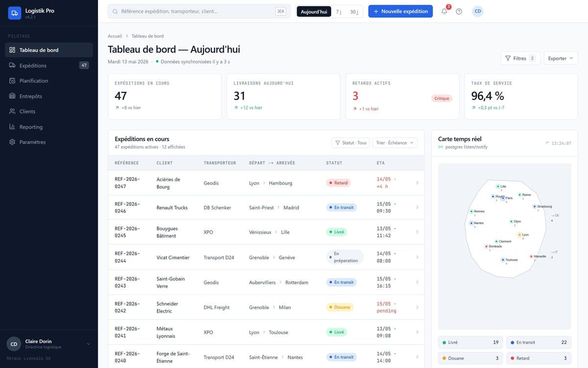The image size is (588, 368).
Task: Click the Reporting chart icon
Action: tap(12, 127)
